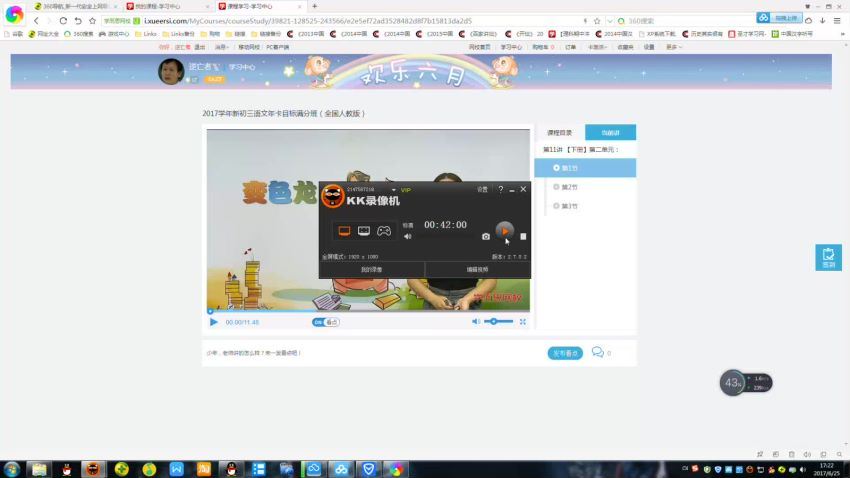This screenshot has width=850, height=478.
Task: Enter fullscreen on the video player
Action: tap(523, 321)
